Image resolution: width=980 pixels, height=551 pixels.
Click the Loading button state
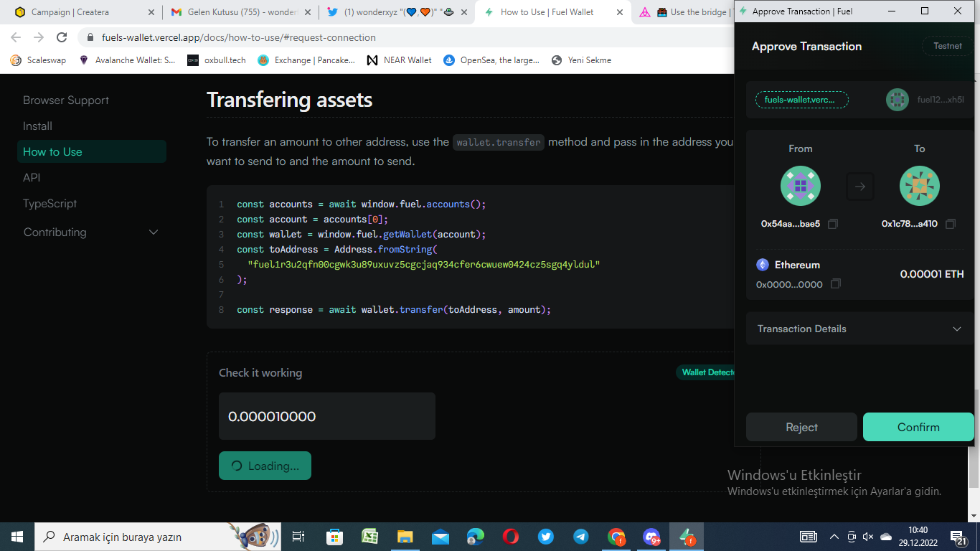pos(265,466)
